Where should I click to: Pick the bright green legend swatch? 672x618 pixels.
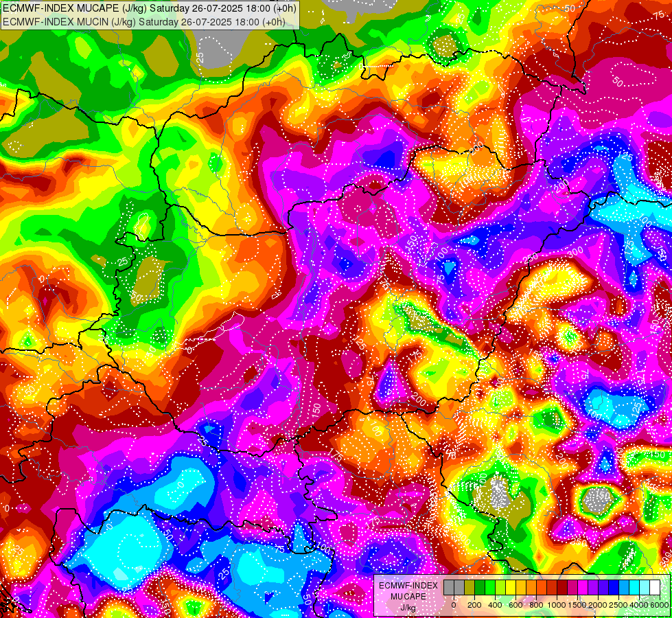point(490,587)
